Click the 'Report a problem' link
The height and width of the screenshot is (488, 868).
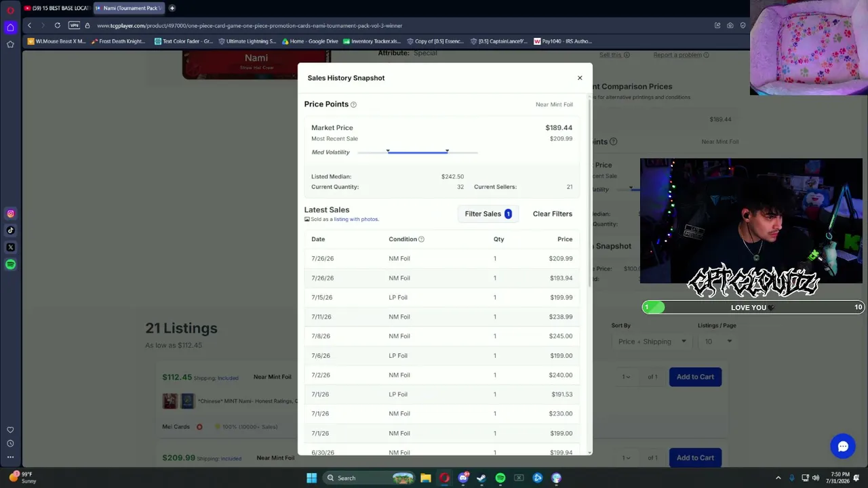click(x=677, y=55)
